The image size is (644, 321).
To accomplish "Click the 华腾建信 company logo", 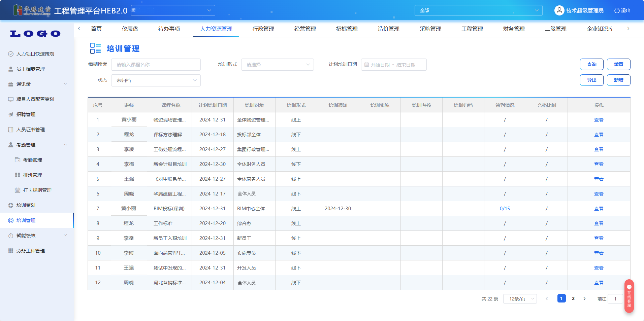I will (32, 10).
